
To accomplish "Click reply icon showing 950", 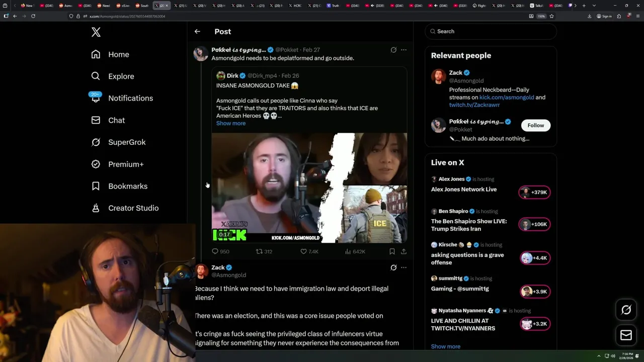I will click(x=220, y=251).
